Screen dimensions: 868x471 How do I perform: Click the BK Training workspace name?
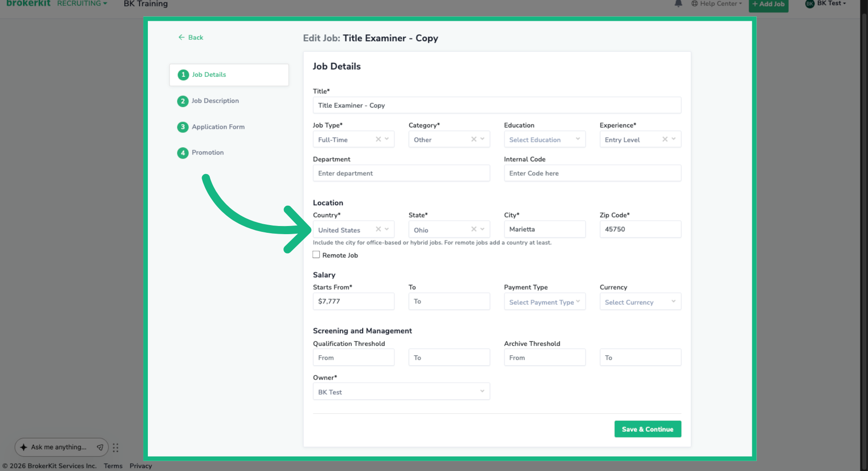146,4
